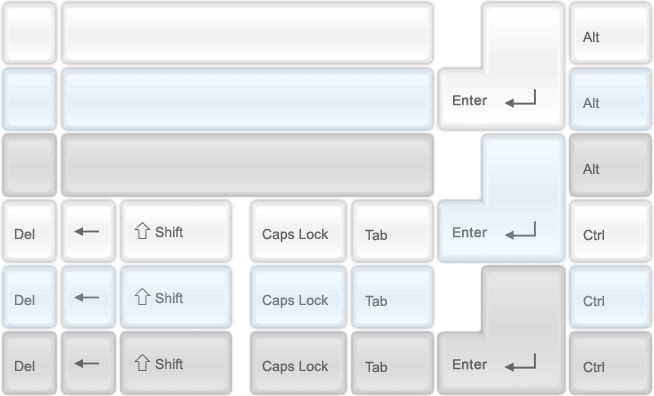
Task: Click the gray Enter key
Action: coord(501,363)
